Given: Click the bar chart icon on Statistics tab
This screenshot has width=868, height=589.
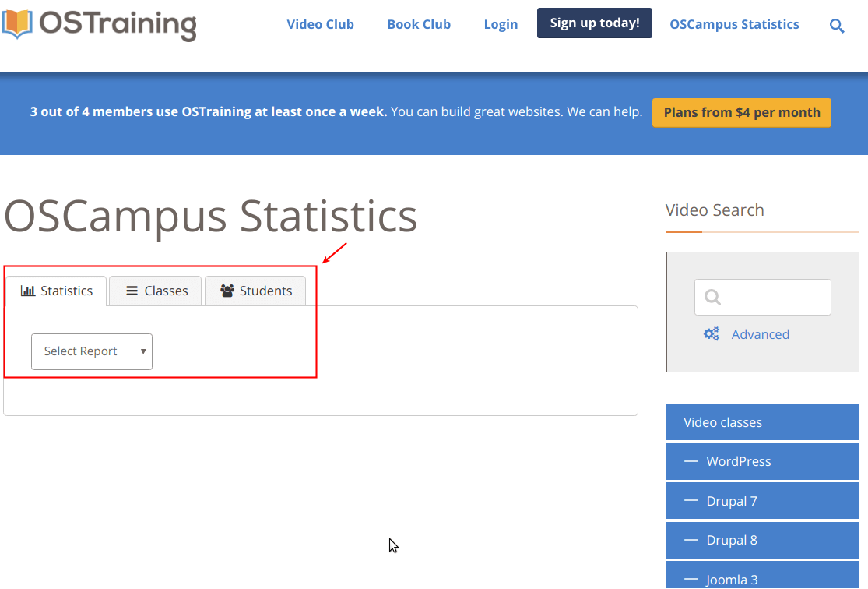Looking at the screenshot, I should [x=28, y=291].
